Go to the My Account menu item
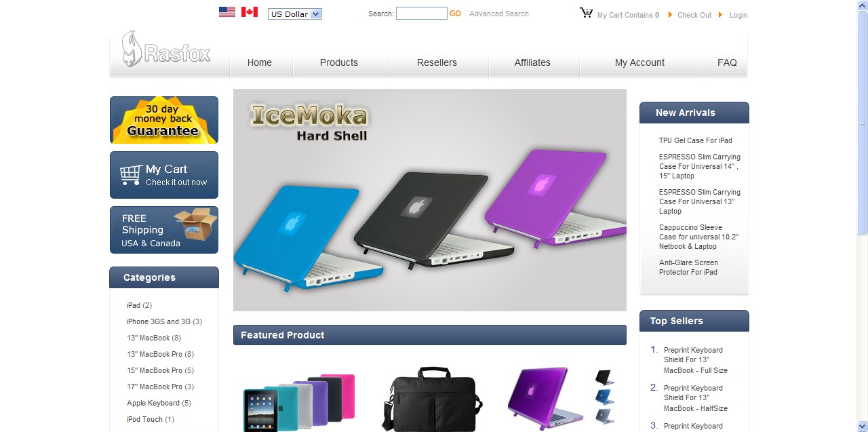868x432 pixels. (x=639, y=62)
